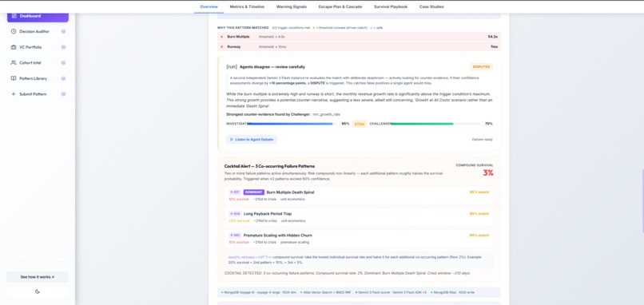Click the Challenger 70% confidence value
The width and height of the screenshot is (644, 305).
(489, 124)
